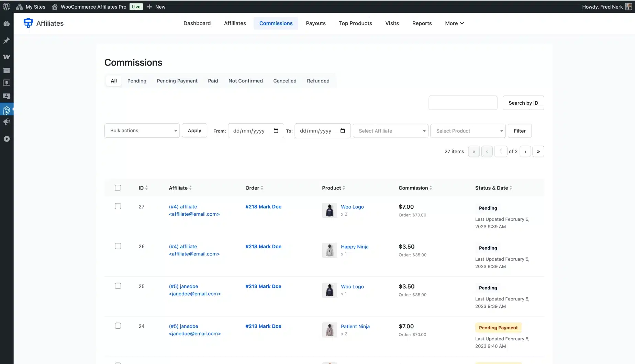The height and width of the screenshot is (364, 635).
Task: Click the dollar sign Payments sidebar icon
Action: pos(7,83)
